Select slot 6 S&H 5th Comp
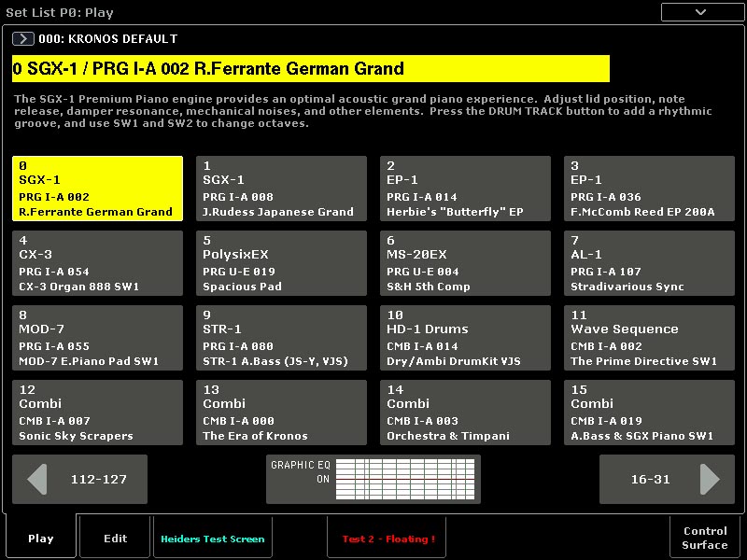Viewport: 747px width, 560px height. click(465, 263)
